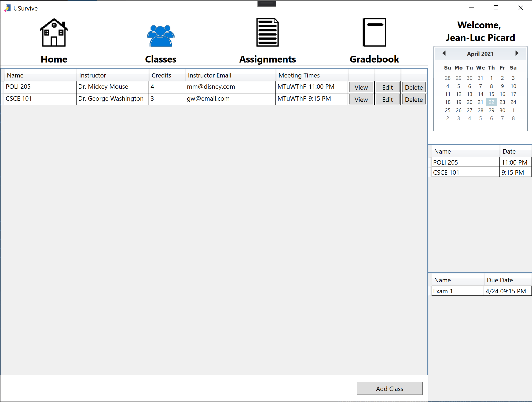Image resolution: width=532 pixels, height=402 pixels.
Task: Select the blue Classes people icon
Action: [161, 36]
